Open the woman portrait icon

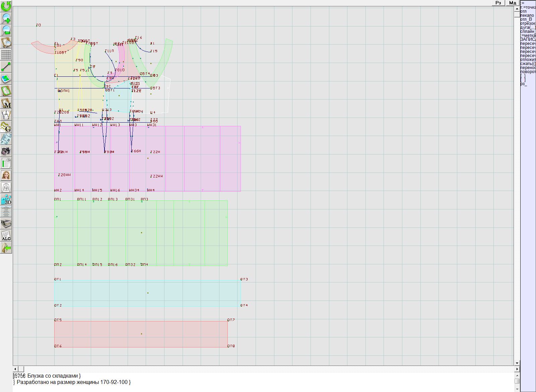click(6, 175)
